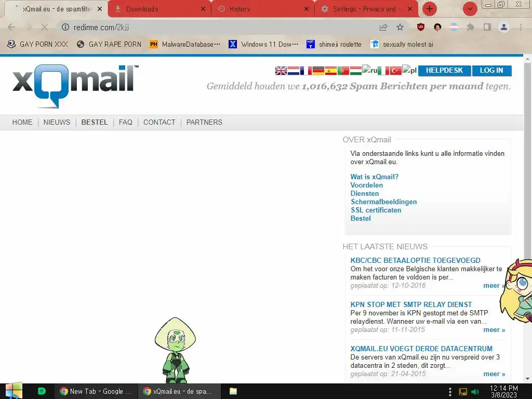
Task: Click the network tray icon
Action: pos(463,392)
